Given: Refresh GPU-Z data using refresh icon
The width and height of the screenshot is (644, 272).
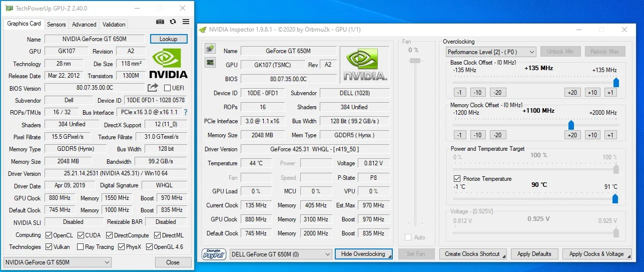Looking at the screenshot, I should tap(173, 22).
